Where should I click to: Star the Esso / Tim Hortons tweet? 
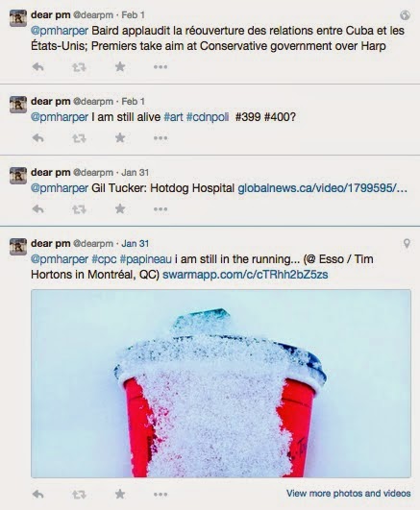click(120, 494)
